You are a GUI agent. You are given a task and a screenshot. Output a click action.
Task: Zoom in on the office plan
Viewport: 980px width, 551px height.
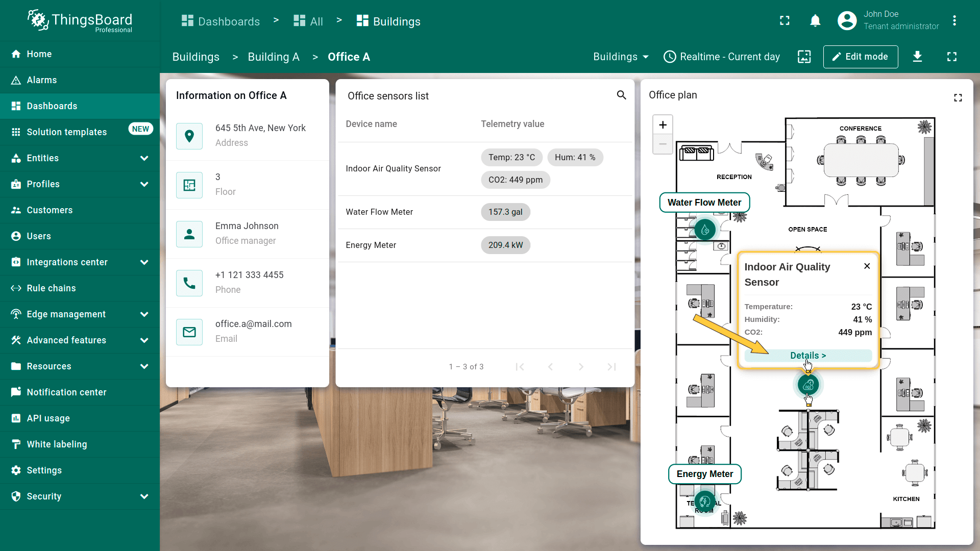point(663,125)
